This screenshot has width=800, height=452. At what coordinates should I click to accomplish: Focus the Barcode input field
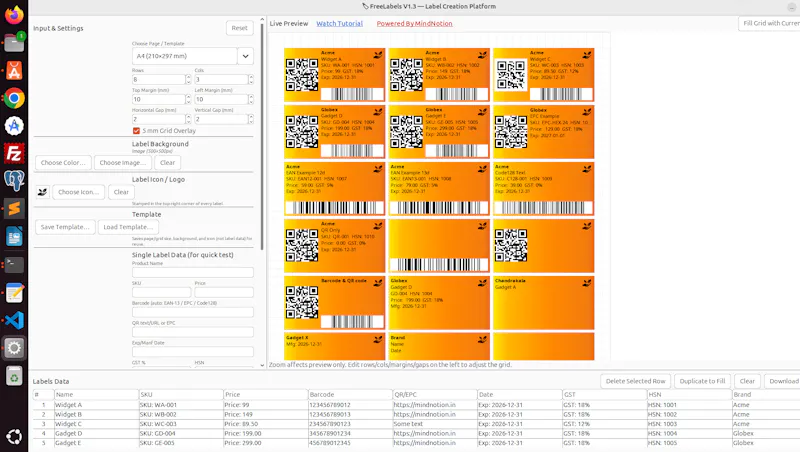tap(193, 312)
